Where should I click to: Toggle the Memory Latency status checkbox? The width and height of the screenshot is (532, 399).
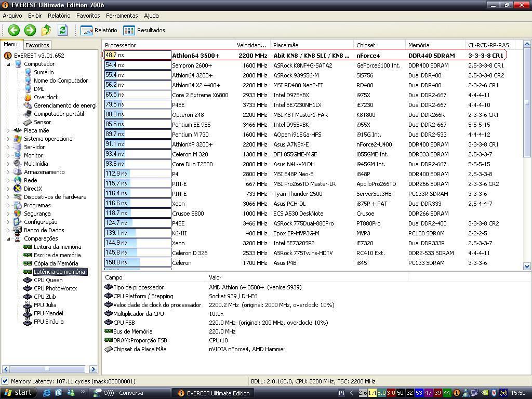click(5, 381)
